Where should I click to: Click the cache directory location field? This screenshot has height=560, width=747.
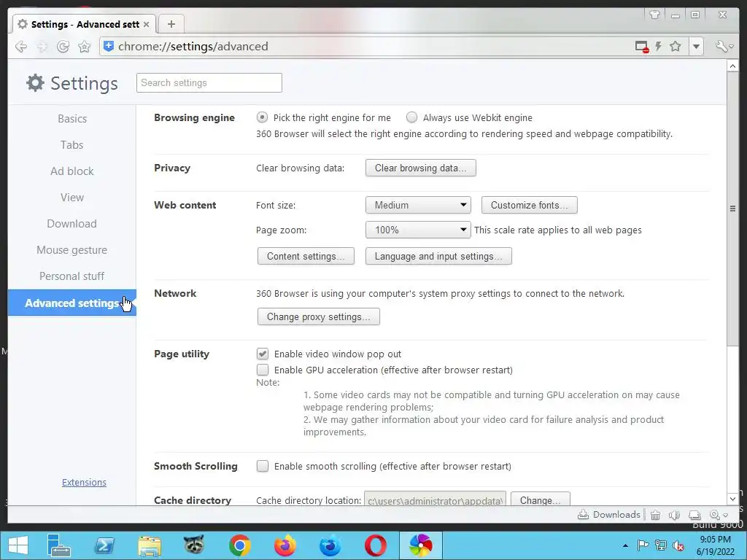point(435,499)
